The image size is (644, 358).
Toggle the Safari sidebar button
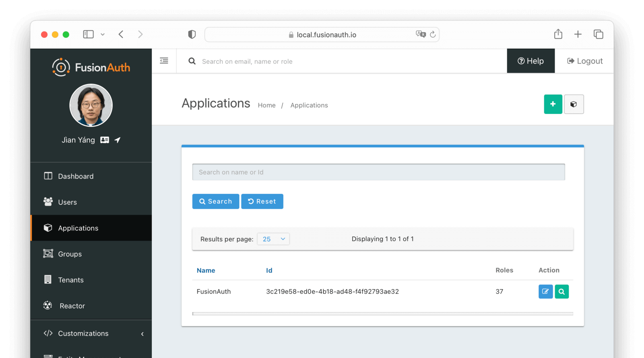(88, 35)
